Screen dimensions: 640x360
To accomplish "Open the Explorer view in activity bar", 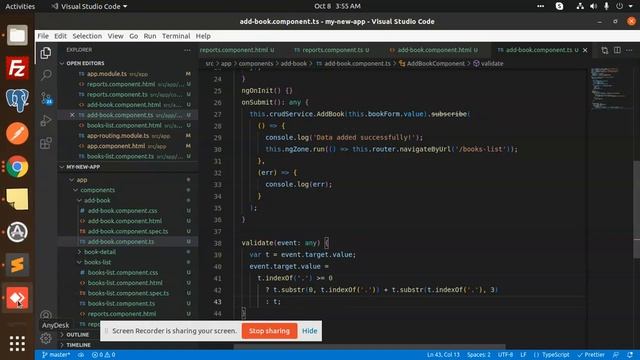I will click(46, 53).
